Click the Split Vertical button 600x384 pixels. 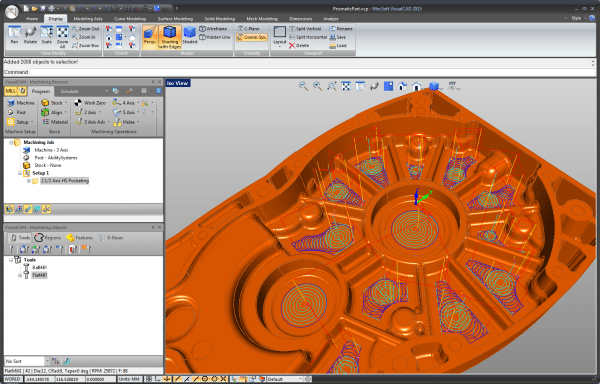pyautogui.click(x=305, y=29)
